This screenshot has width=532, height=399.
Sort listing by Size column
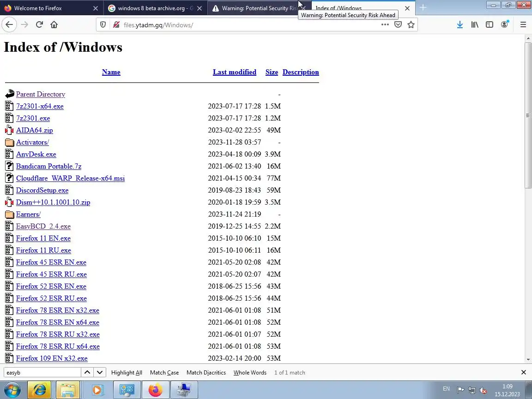tap(272, 72)
